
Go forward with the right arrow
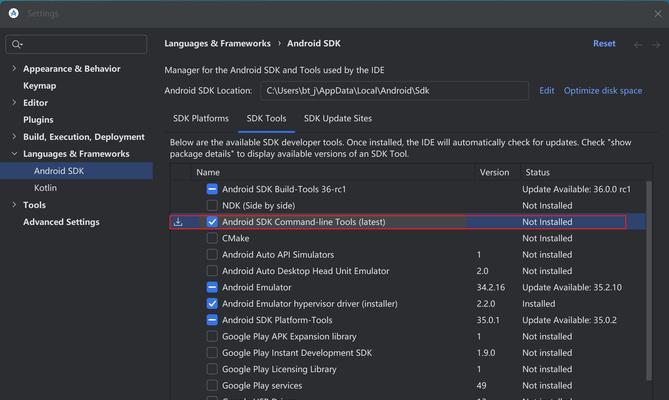coord(656,44)
